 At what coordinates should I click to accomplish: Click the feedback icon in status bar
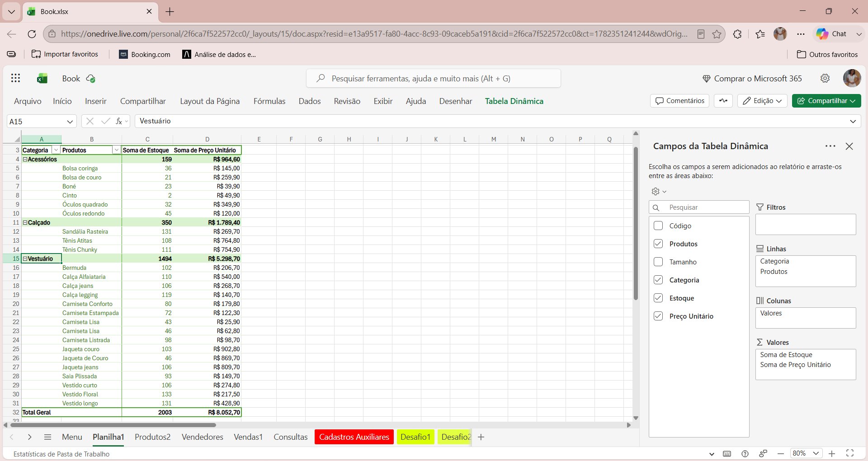[763, 454]
